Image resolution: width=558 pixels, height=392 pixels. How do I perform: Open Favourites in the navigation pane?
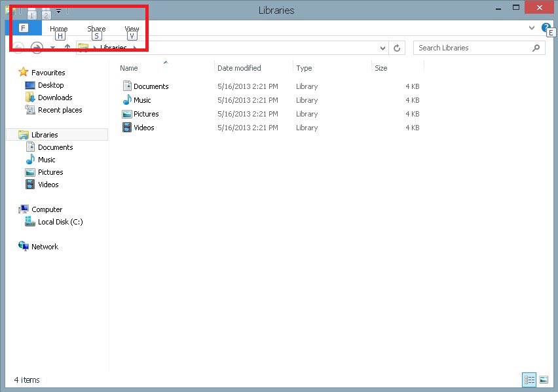(x=48, y=73)
